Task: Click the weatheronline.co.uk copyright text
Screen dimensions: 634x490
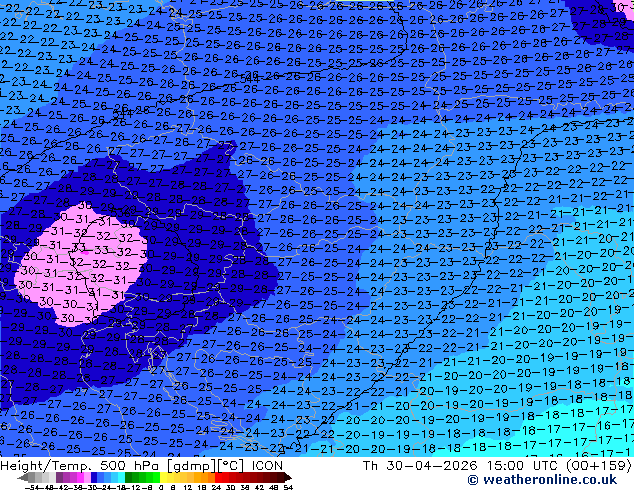Action: click(542, 480)
